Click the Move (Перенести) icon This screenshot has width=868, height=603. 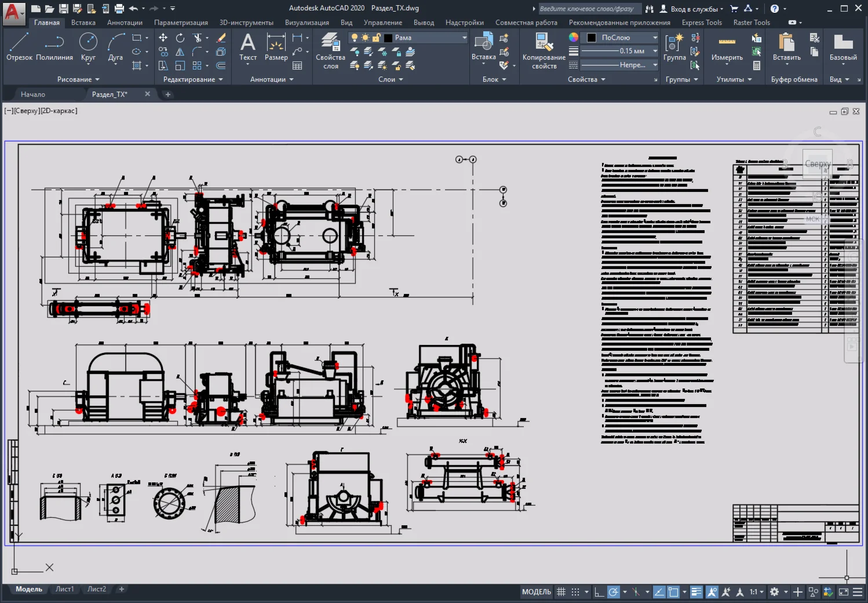pyautogui.click(x=163, y=38)
